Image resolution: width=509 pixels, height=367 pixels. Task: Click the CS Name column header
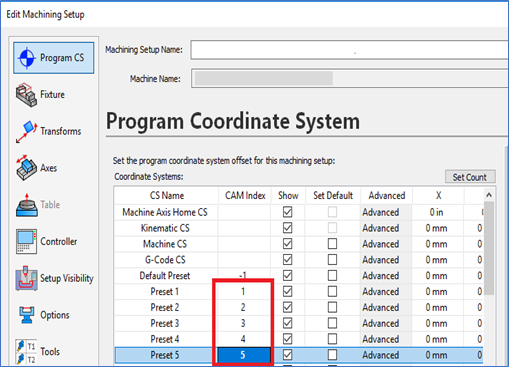167,195
